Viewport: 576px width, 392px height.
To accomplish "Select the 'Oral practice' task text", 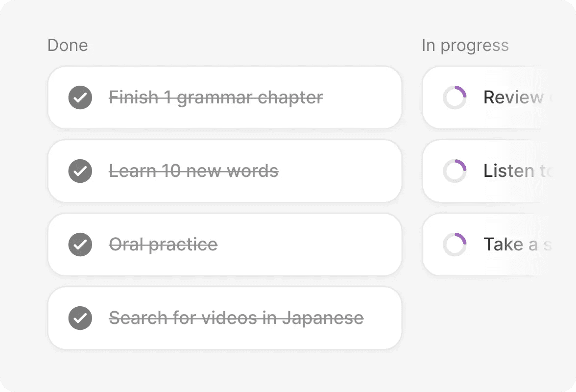I will pyautogui.click(x=163, y=245).
